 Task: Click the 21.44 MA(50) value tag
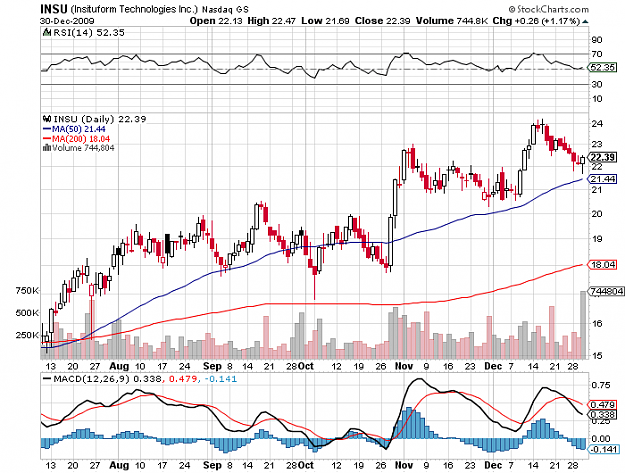tap(603, 179)
